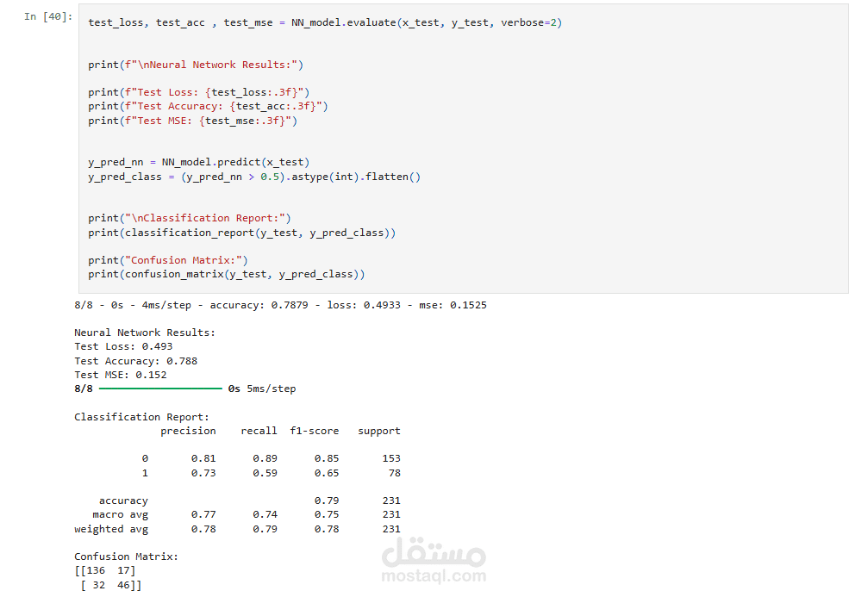Click the classification_report call line
Screen dimensions: 868x597
point(242,233)
